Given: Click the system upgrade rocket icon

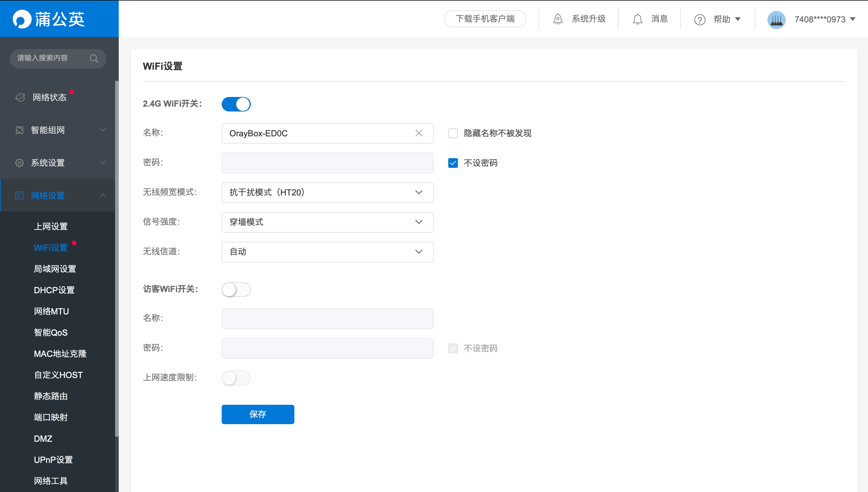Looking at the screenshot, I should (558, 19).
